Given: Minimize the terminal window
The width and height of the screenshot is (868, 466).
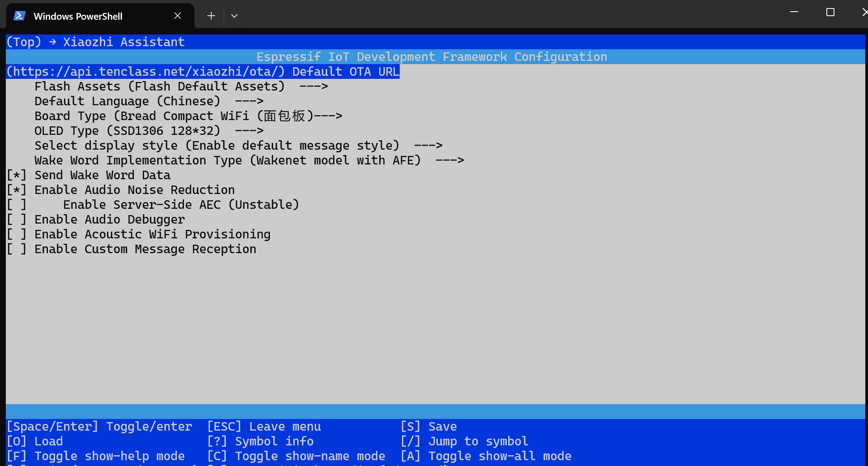Looking at the screenshot, I should 794,12.
